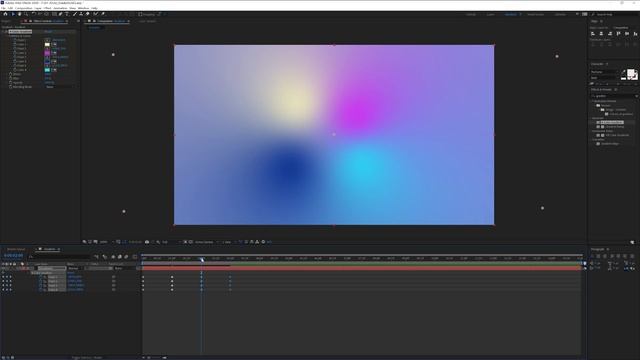Click the Color 2 eyedropper icon
Screen dimensions: 640x360
point(54,53)
